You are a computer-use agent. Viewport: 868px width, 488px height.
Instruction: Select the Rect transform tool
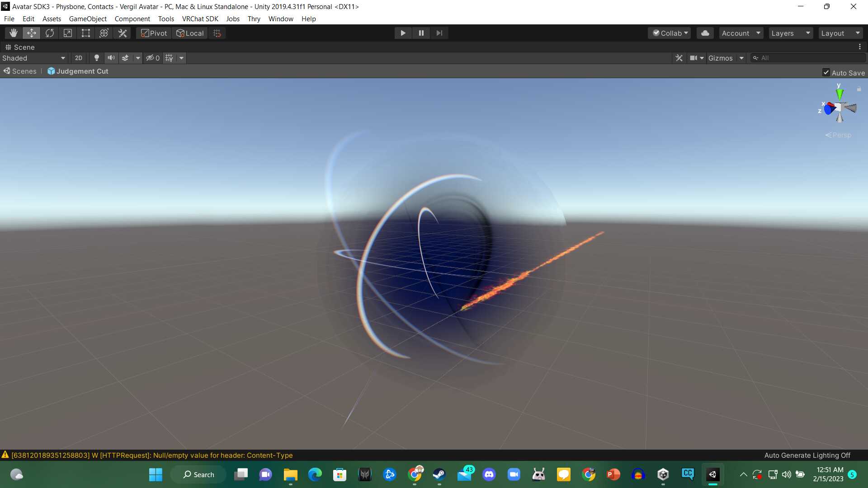click(86, 33)
